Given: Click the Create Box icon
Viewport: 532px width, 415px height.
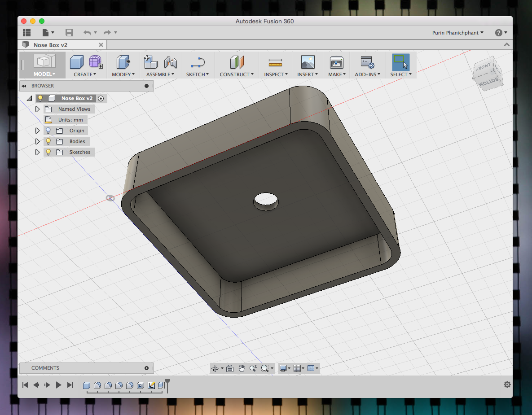Looking at the screenshot, I should 77,62.
